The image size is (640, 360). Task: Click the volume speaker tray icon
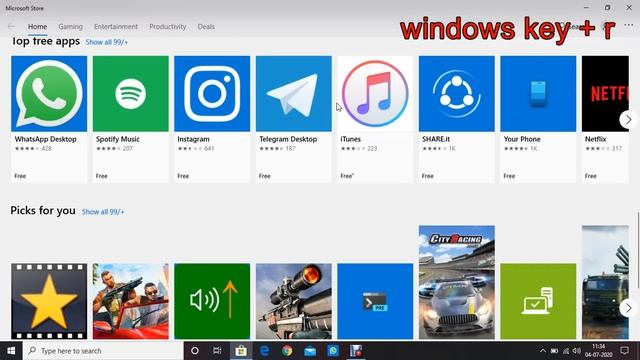click(577, 351)
